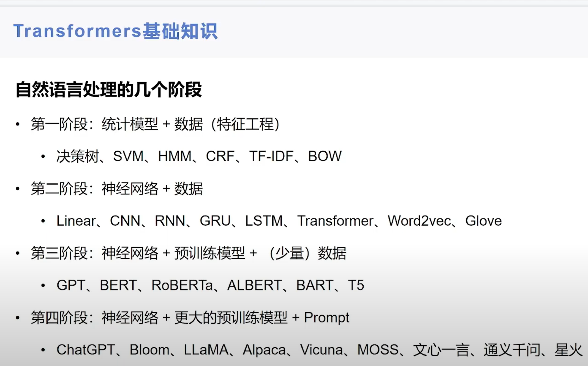Viewport: 588px width, 366px height.
Task: Click the term 'GRU'
Action: point(215,221)
